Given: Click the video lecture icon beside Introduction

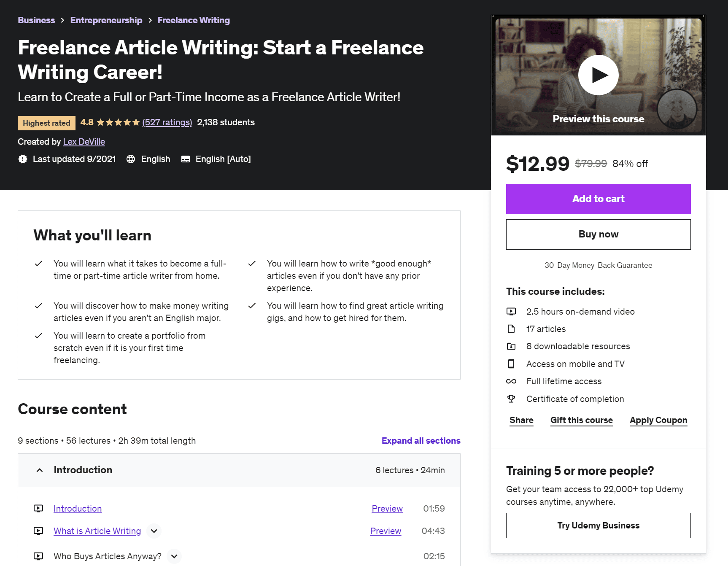Looking at the screenshot, I should pyautogui.click(x=38, y=509).
